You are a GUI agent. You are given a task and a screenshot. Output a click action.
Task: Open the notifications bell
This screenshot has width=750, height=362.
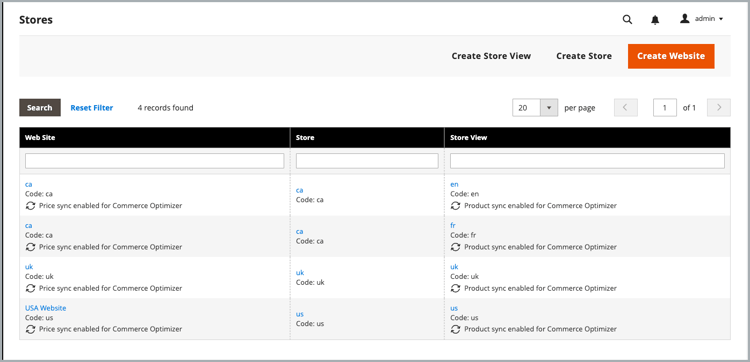(655, 20)
